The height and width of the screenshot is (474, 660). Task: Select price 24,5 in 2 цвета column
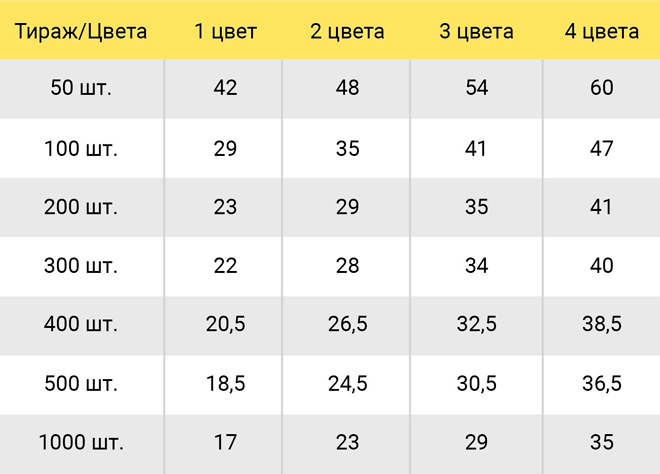click(x=348, y=383)
